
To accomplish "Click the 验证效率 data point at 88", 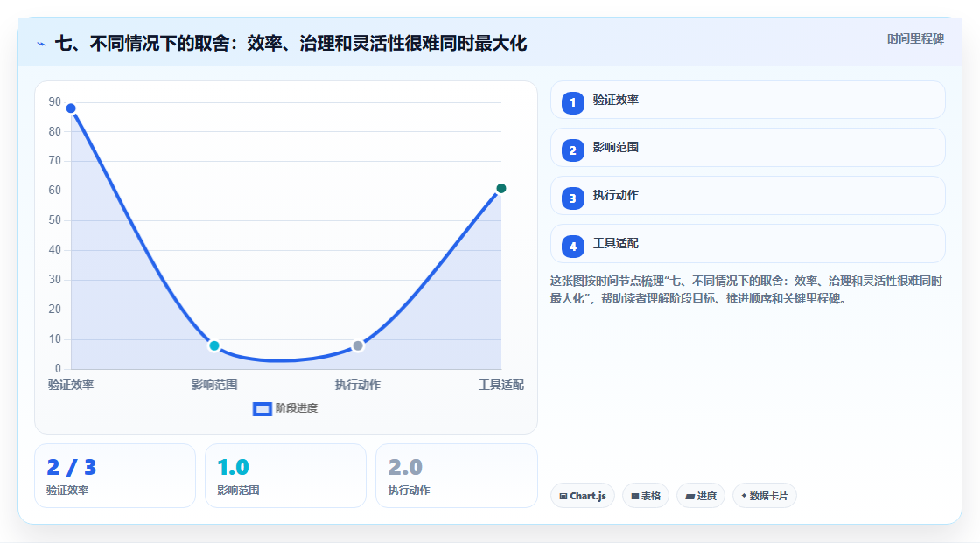I will [71, 108].
